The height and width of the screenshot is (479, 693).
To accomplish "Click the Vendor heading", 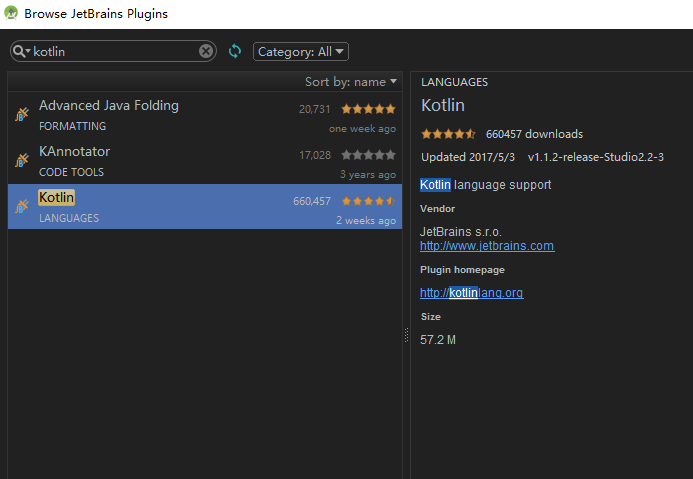I will click(x=437, y=209).
